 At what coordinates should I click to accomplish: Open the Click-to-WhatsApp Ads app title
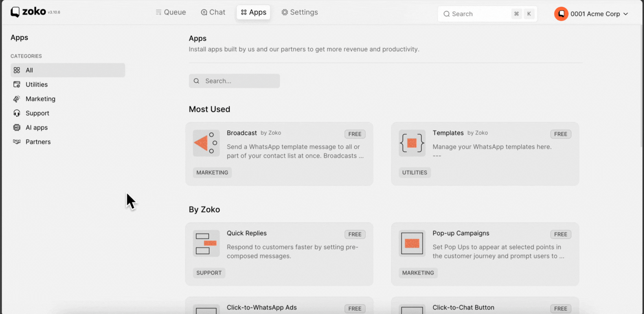pos(262,307)
